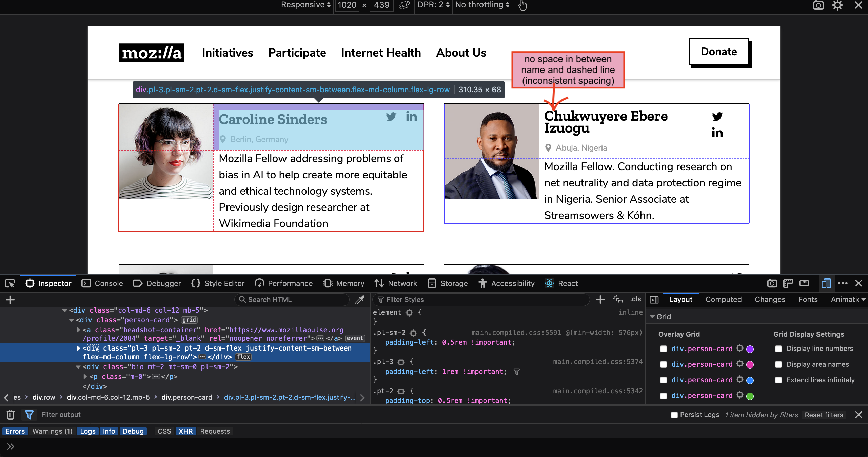This screenshot has width=868, height=457.
Task: Check Display area names option
Action: tap(778, 364)
